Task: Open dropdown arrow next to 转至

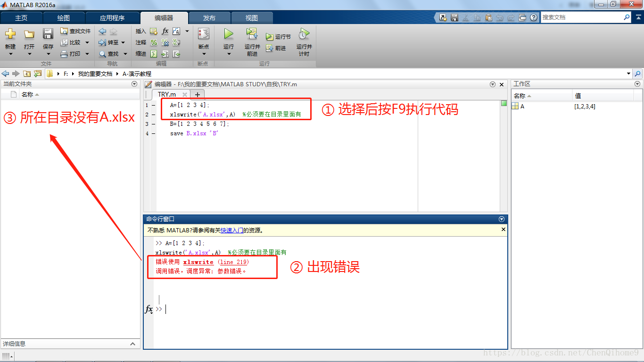Action: pos(123,42)
